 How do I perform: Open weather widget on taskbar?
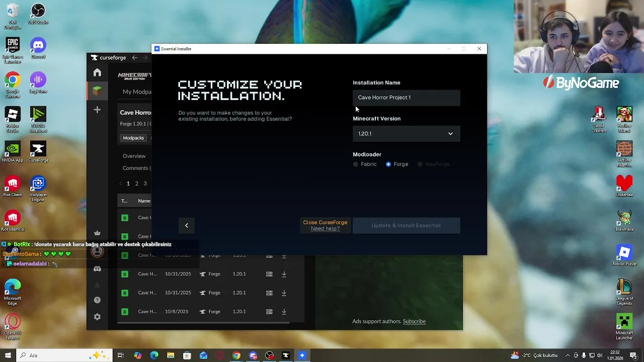(533, 355)
